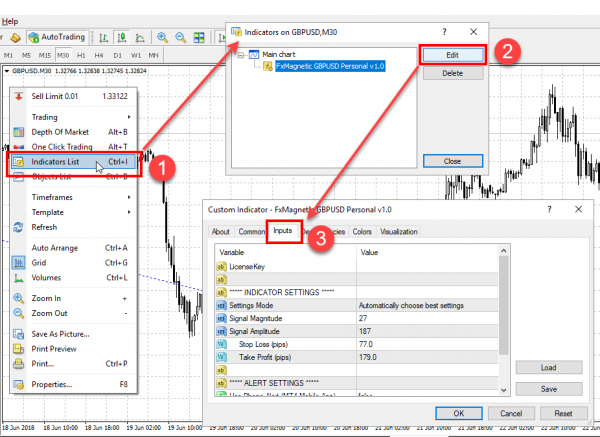Click Refresh in the context menu
The height and width of the screenshot is (437, 600).
73,227
